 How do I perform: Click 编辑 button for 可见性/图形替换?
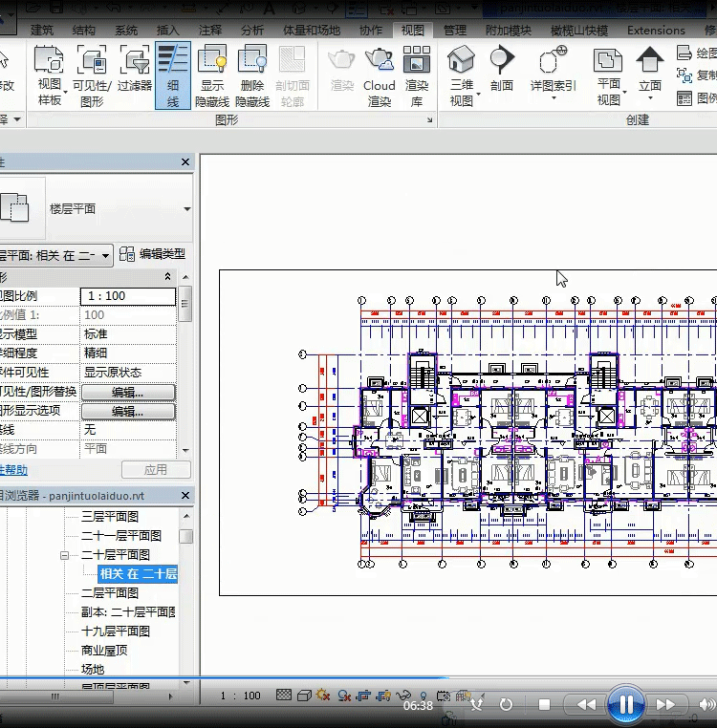point(128,393)
